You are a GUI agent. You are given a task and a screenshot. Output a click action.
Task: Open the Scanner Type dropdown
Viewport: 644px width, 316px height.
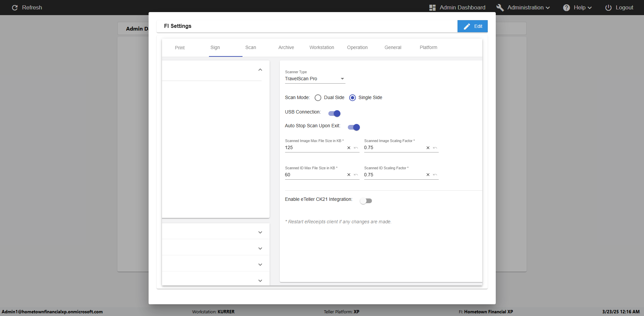tap(315, 79)
